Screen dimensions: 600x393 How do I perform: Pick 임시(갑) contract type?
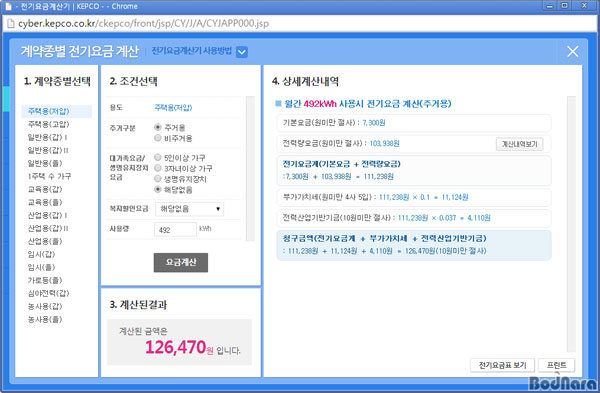[41, 254]
